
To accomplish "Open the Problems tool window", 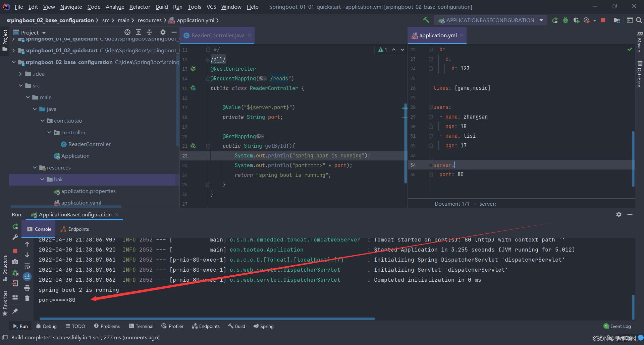I will click(x=107, y=326).
